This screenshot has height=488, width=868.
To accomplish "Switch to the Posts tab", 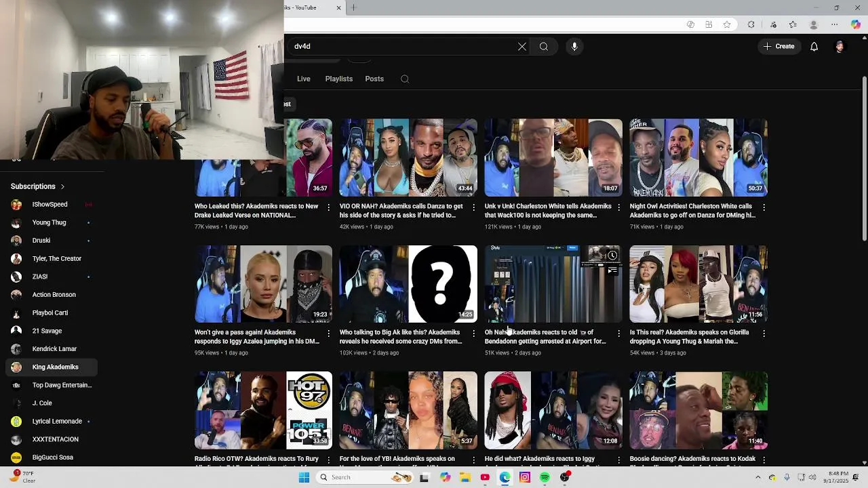I will coord(374,79).
